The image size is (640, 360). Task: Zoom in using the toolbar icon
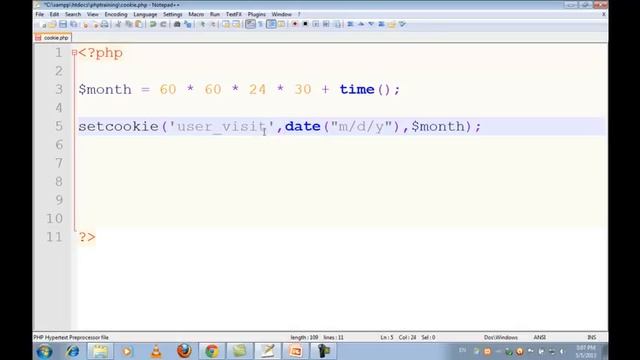click(202, 24)
